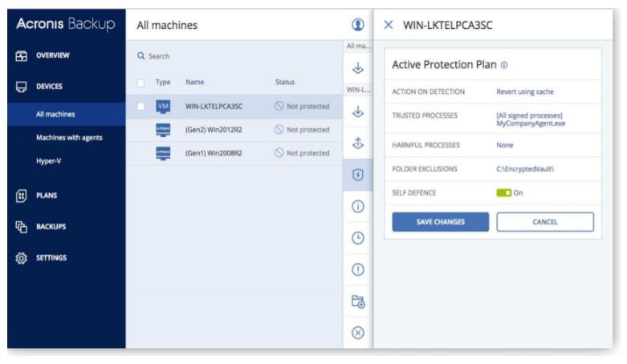Open the activities clock icon

[x=358, y=238]
